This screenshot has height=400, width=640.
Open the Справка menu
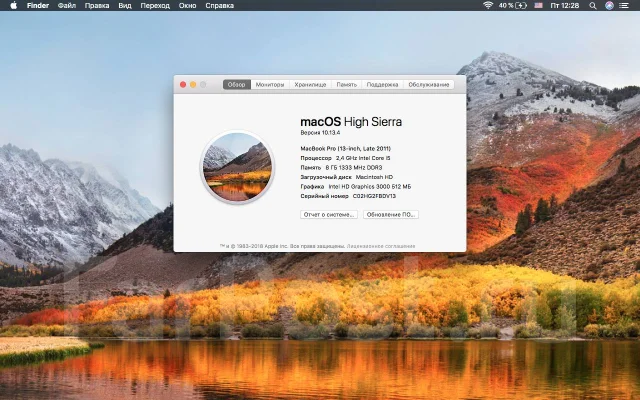click(x=220, y=5)
